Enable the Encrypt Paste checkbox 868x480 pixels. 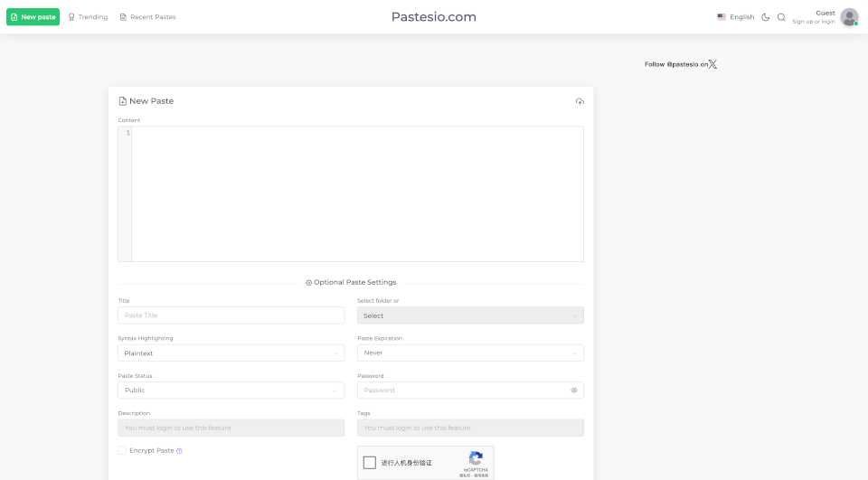(x=122, y=451)
